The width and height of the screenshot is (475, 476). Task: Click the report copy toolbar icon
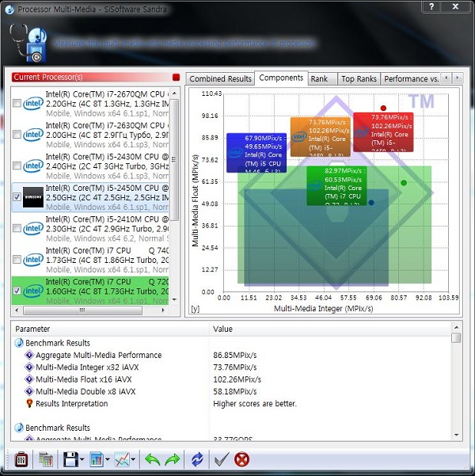click(46, 459)
